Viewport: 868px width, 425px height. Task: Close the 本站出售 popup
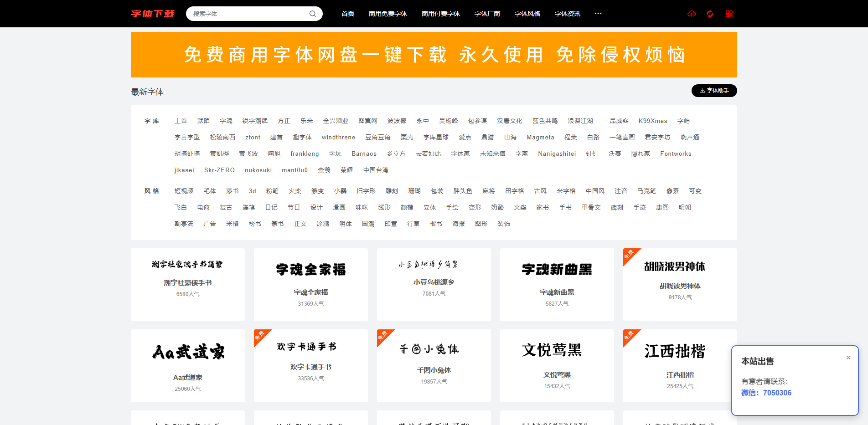click(x=848, y=358)
